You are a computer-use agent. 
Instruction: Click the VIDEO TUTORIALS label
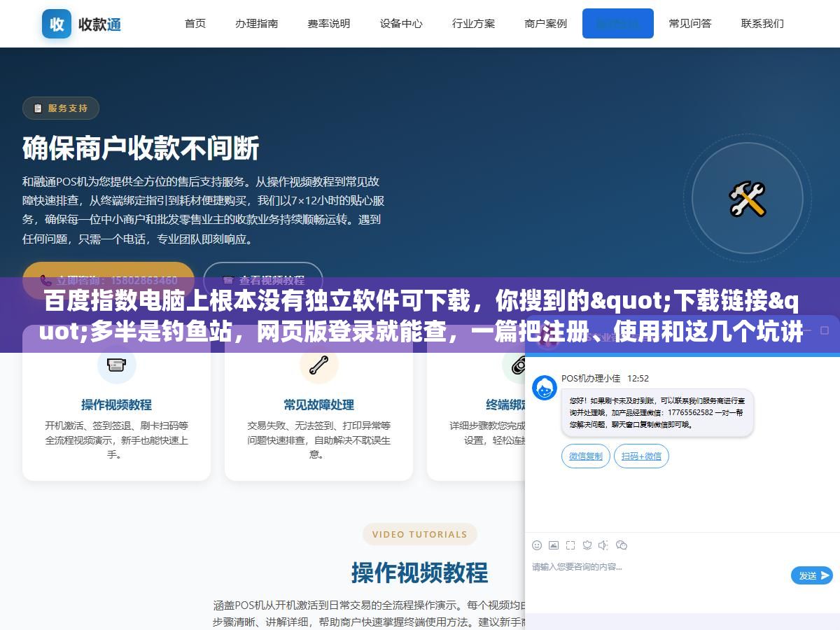tap(420, 534)
